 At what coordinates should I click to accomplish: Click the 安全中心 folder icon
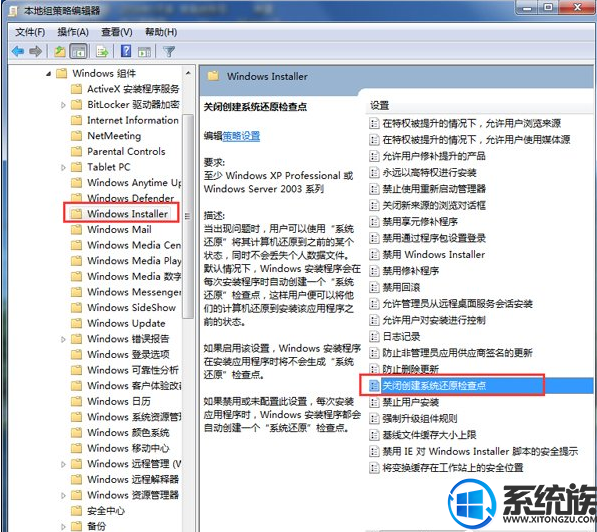[x=77, y=510]
